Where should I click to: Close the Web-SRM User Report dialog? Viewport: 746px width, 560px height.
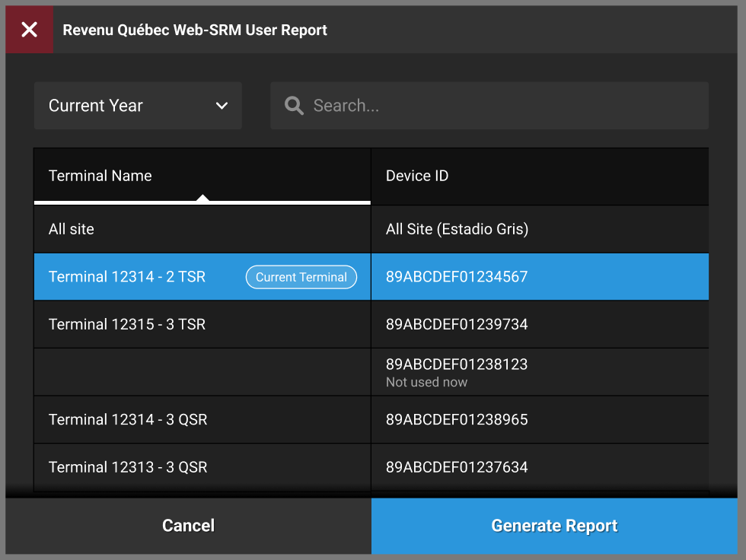[x=29, y=30]
